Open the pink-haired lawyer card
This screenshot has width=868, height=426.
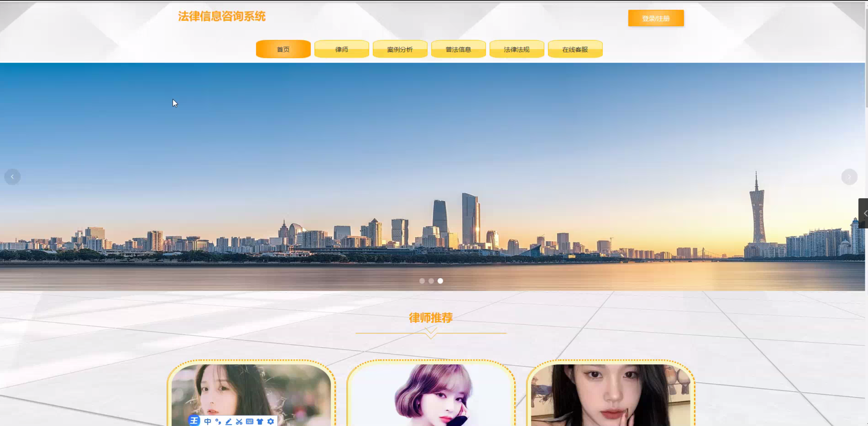[x=431, y=393]
